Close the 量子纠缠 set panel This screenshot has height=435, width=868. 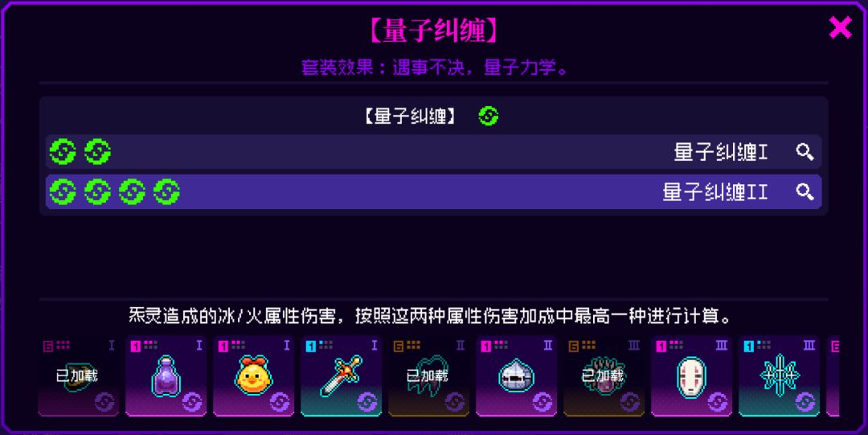[840, 27]
